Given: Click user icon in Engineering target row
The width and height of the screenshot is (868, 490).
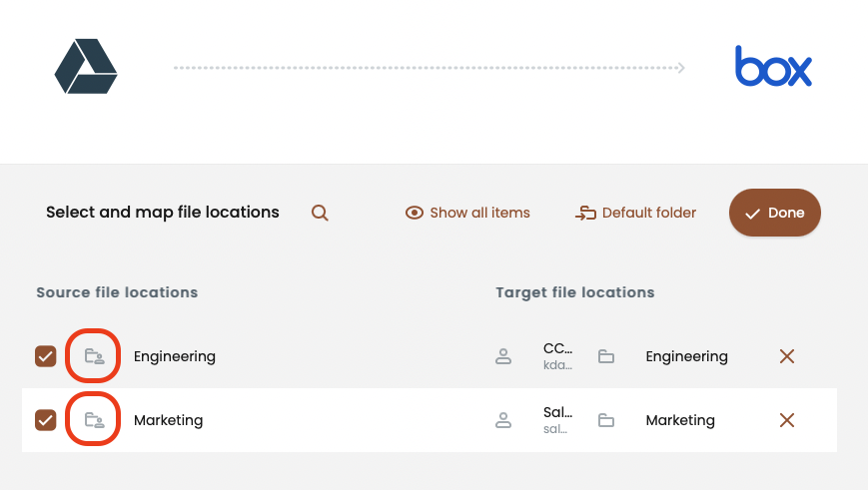Looking at the screenshot, I should (x=503, y=356).
